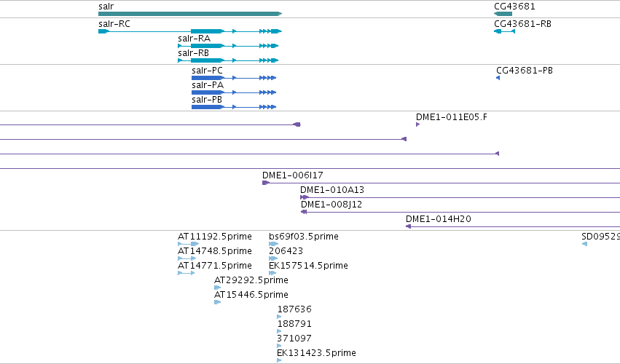Select the salr gene bar
620x364 pixels.
click(x=190, y=14)
